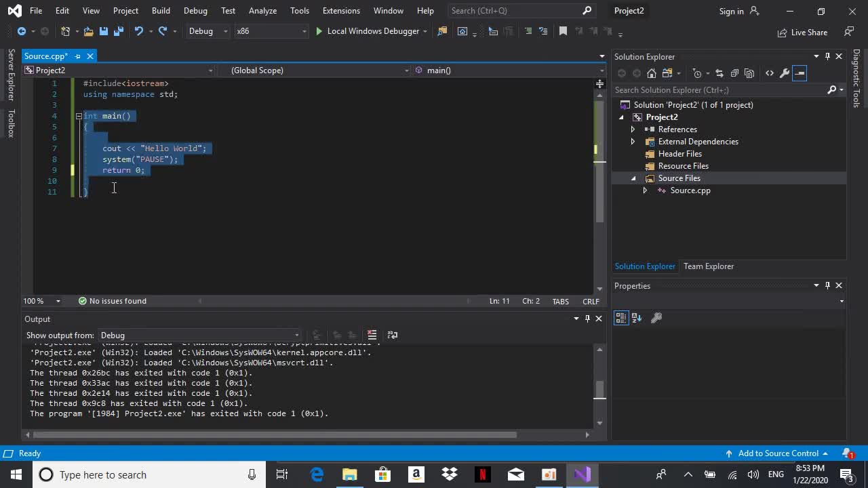The image size is (868, 488).
Task: Switch to the Team Explorer tab
Action: click(x=709, y=266)
